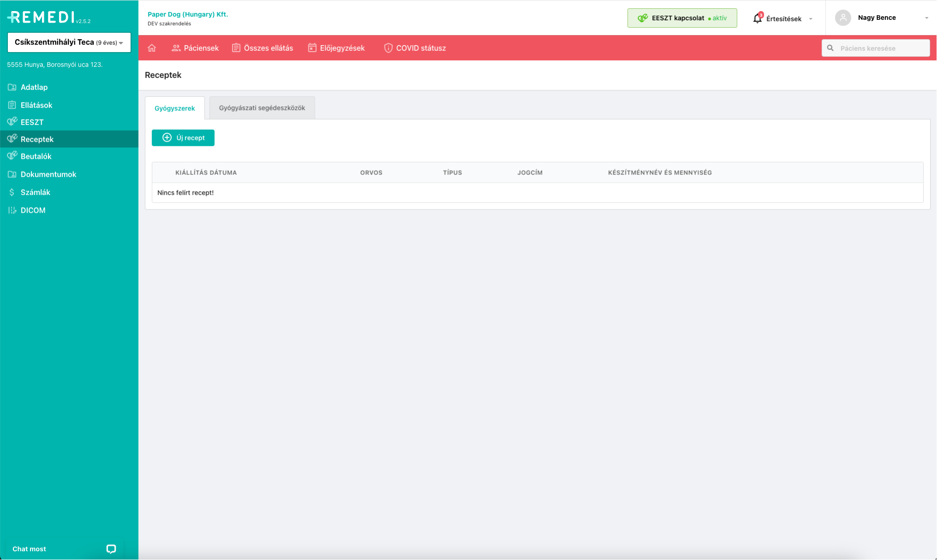Click the Adatlap icon in sidebar

click(x=12, y=87)
